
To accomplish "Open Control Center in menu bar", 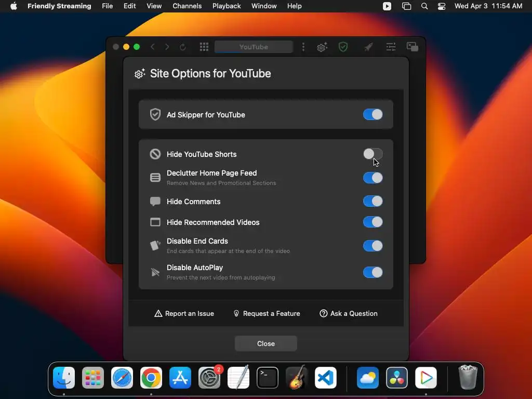I will click(442, 6).
